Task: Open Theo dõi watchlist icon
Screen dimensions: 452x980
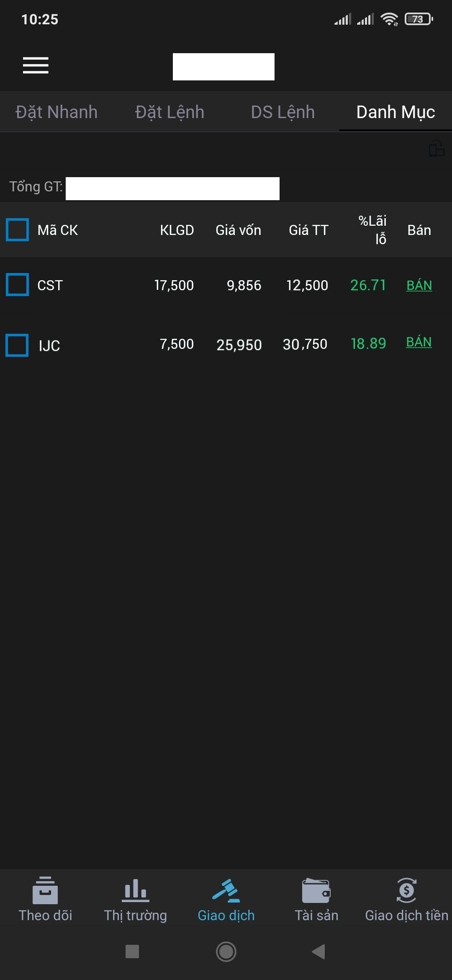Action: tap(45, 890)
